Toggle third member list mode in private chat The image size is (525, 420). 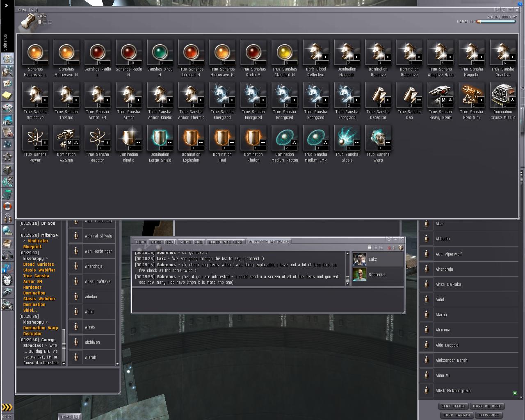coord(381,248)
